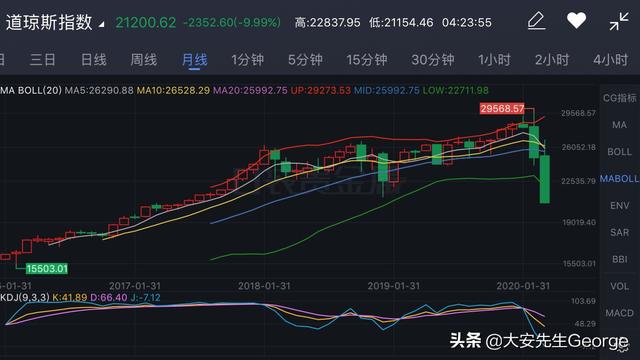The height and width of the screenshot is (360, 640).
Task: Click the 2019-01-31 date axis label
Action: pyautogui.click(x=393, y=286)
